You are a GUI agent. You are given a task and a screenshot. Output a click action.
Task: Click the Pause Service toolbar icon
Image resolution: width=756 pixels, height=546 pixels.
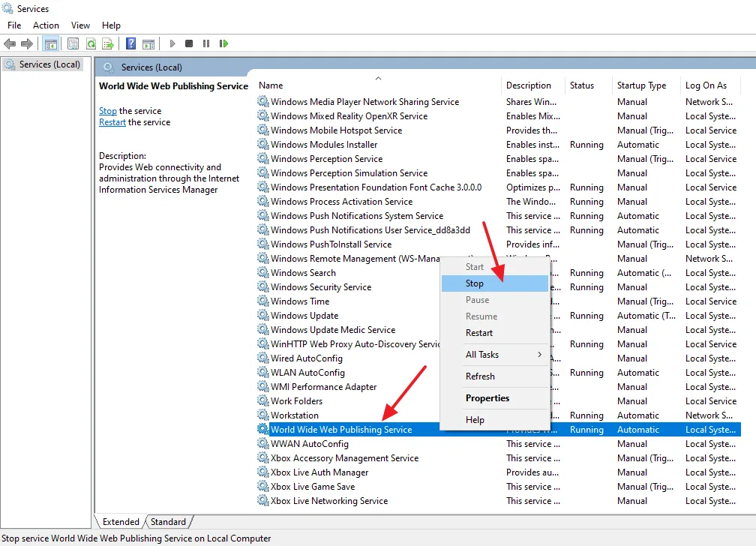pyautogui.click(x=206, y=44)
